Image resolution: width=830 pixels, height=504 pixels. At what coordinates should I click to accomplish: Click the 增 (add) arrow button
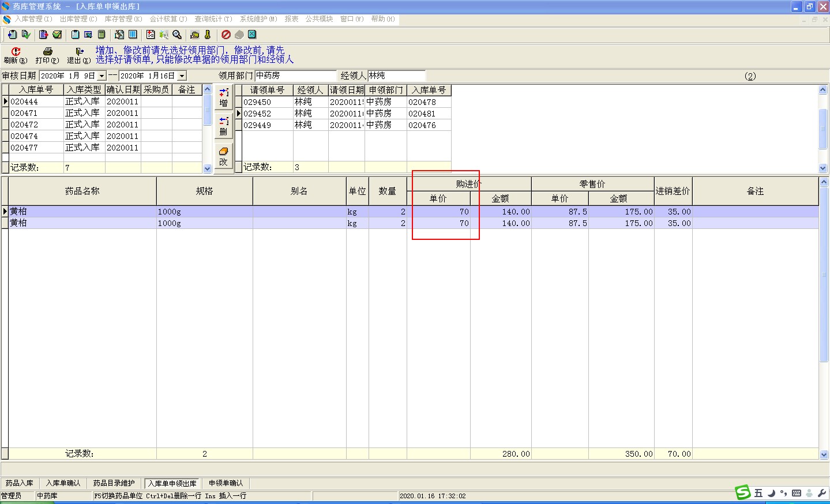tap(224, 97)
